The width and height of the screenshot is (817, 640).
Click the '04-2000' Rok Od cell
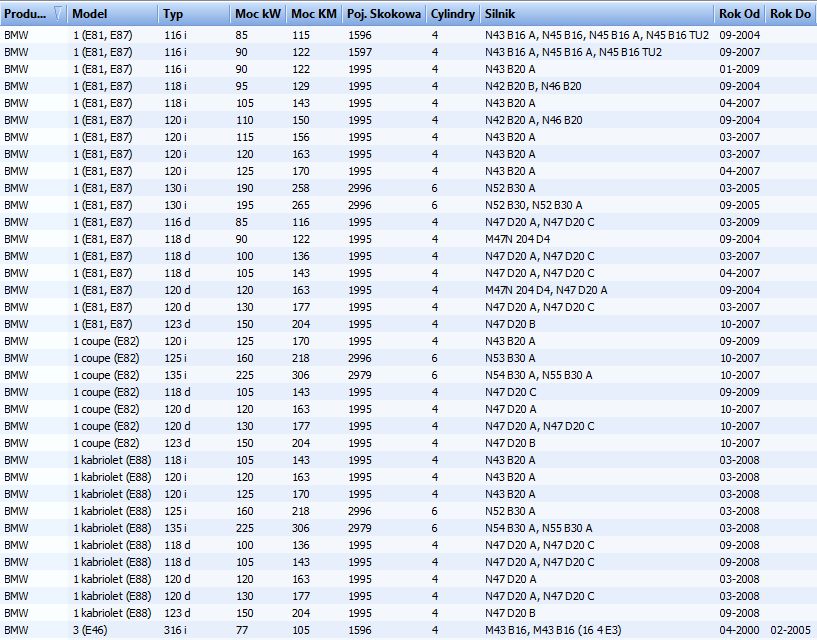pos(739,630)
